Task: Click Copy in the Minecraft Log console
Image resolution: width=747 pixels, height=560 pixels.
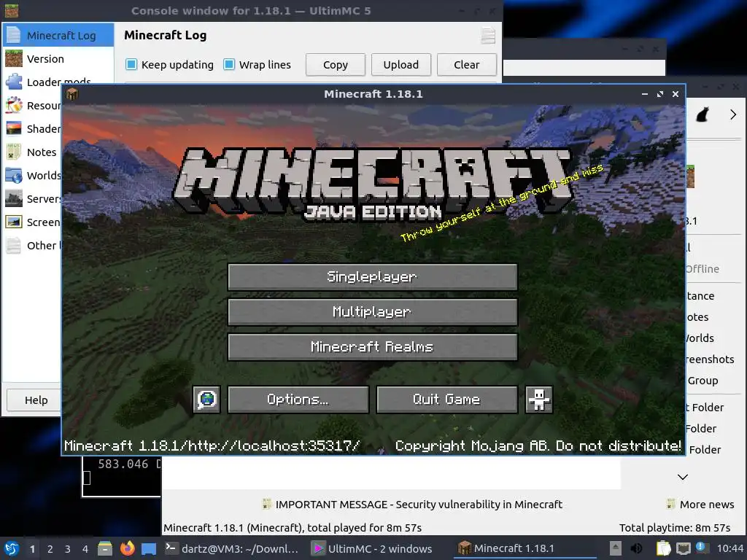Action: [336, 65]
